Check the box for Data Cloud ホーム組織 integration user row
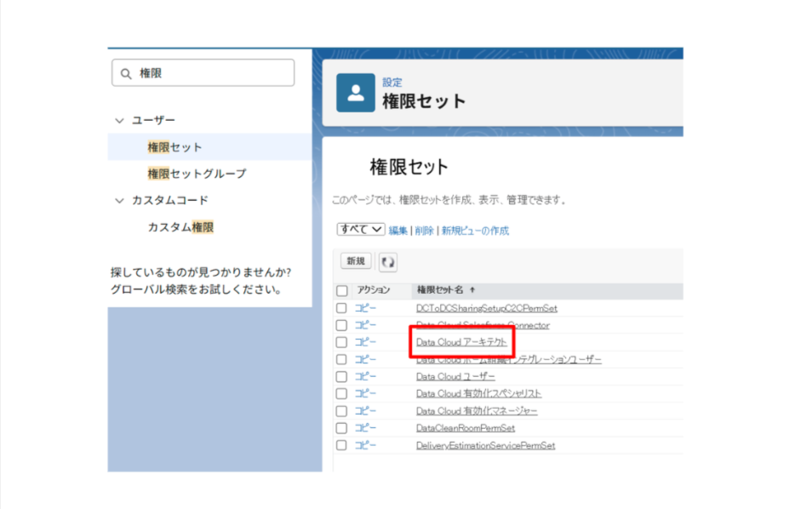Viewport: 812px width, 509px height. coord(341,359)
